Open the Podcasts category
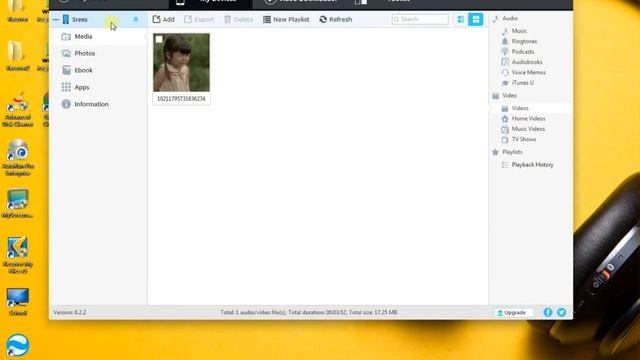Screen dimensions: 640x360 [523, 52]
